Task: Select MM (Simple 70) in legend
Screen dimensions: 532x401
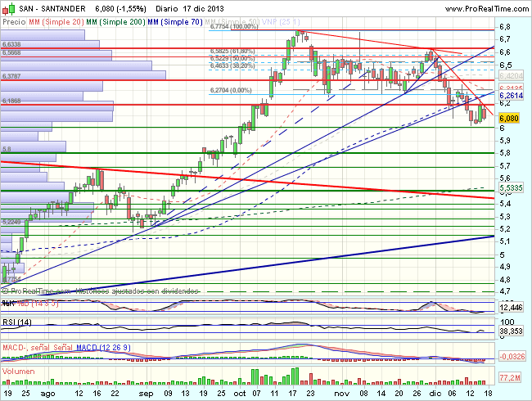Action: [x=175, y=22]
